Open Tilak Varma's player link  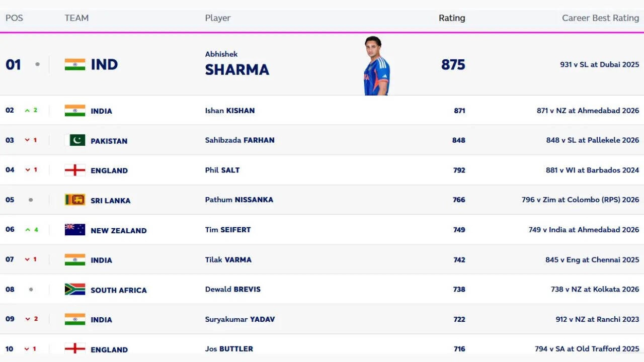tap(228, 259)
